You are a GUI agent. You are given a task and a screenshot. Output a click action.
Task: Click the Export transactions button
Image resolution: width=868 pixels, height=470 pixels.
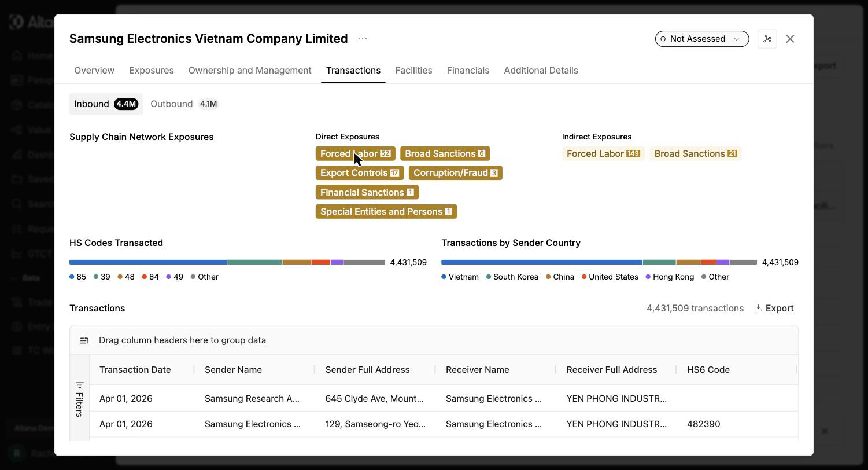coord(774,308)
